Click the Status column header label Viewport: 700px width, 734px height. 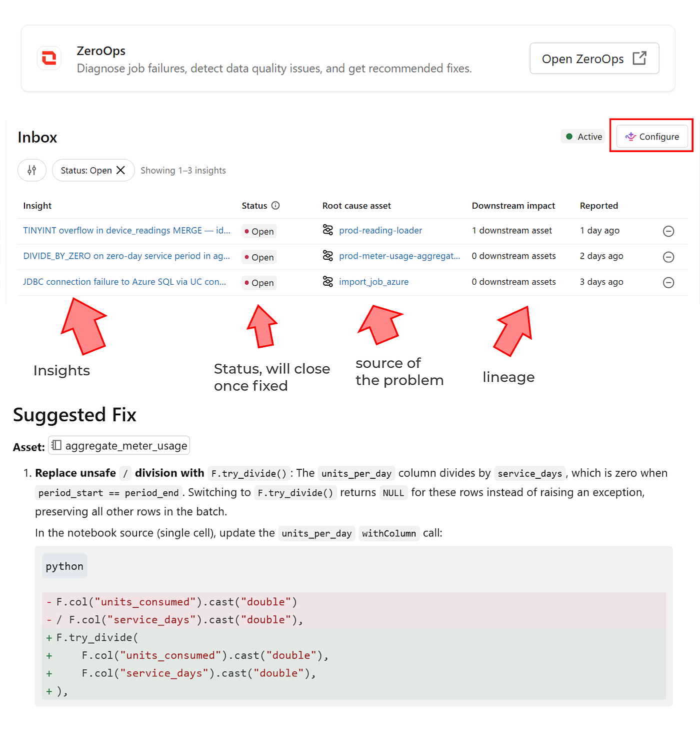tap(254, 206)
